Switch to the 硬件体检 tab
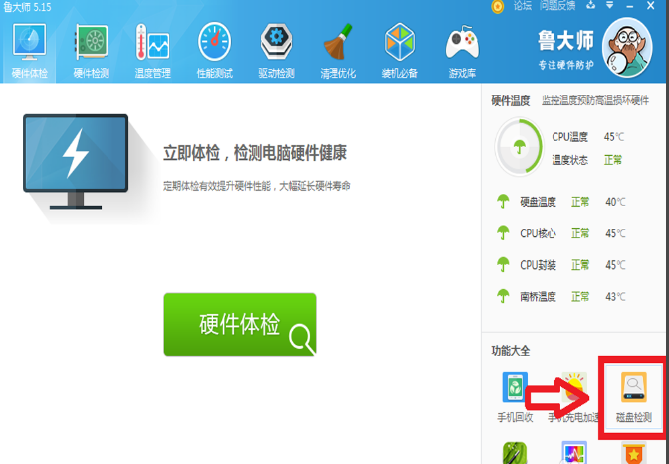This screenshot has width=669, height=464. pyautogui.click(x=29, y=50)
